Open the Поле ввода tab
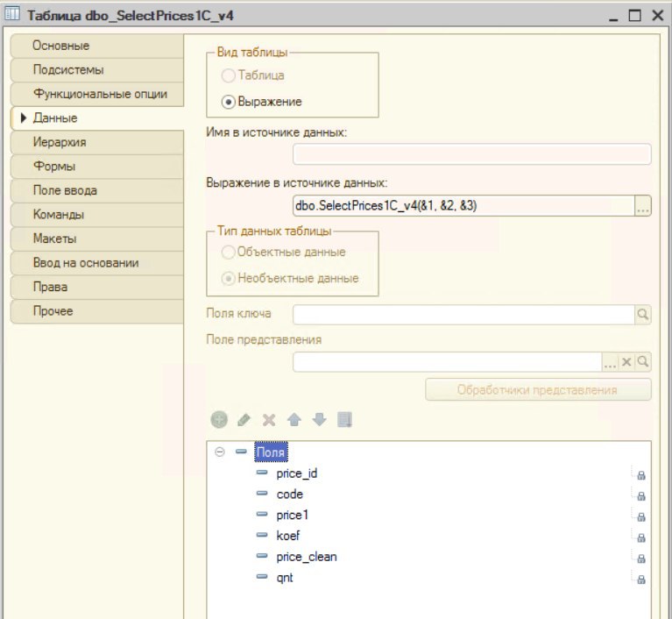This screenshot has width=672, height=619. pos(97,190)
